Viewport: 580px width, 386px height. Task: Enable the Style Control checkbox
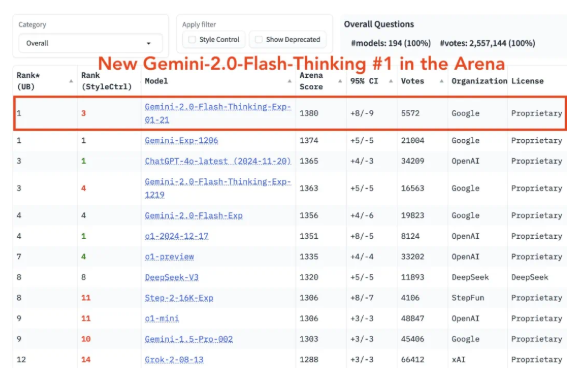192,40
